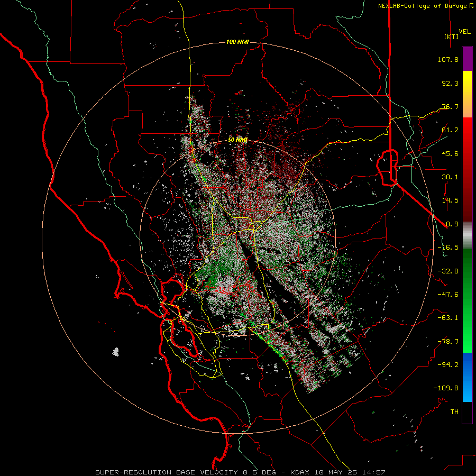Select the -47.6 scale value

tap(448, 295)
